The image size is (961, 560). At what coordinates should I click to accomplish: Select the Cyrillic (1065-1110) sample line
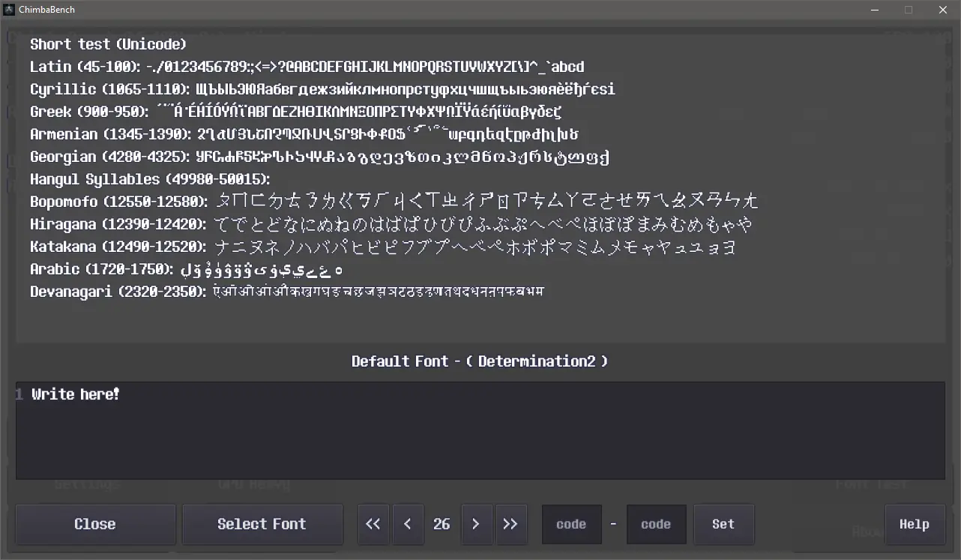(x=322, y=89)
